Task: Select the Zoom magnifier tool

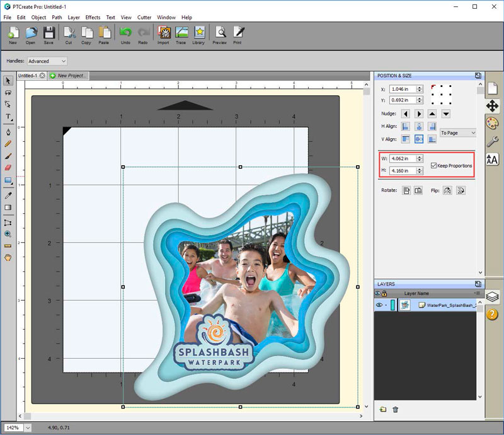Action: [x=8, y=235]
